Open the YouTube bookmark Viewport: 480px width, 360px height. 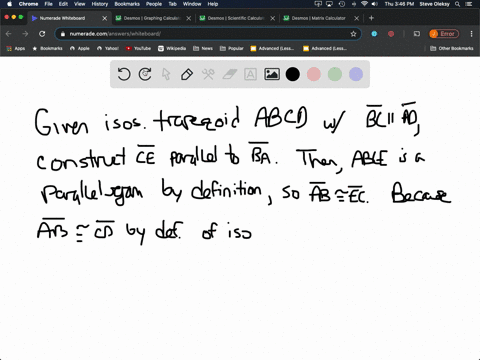point(138,48)
